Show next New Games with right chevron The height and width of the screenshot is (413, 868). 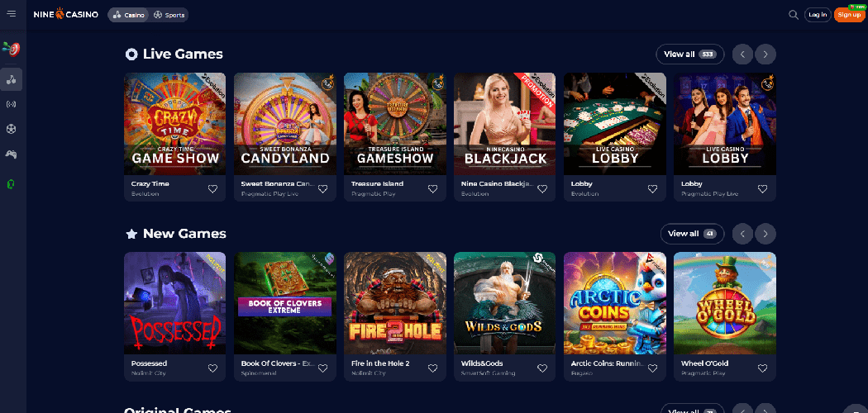pyautogui.click(x=765, y=234)
